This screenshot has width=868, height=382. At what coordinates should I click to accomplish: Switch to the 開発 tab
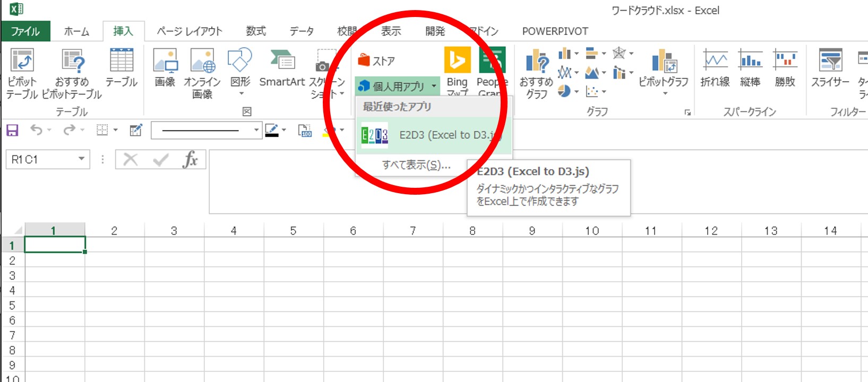pos(435,31)
